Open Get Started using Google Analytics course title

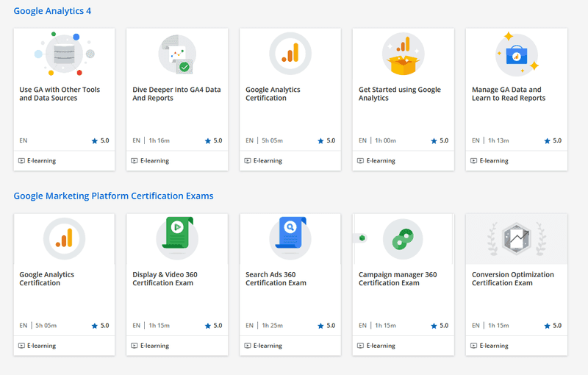pyautogui.click(x=399, y=94)
